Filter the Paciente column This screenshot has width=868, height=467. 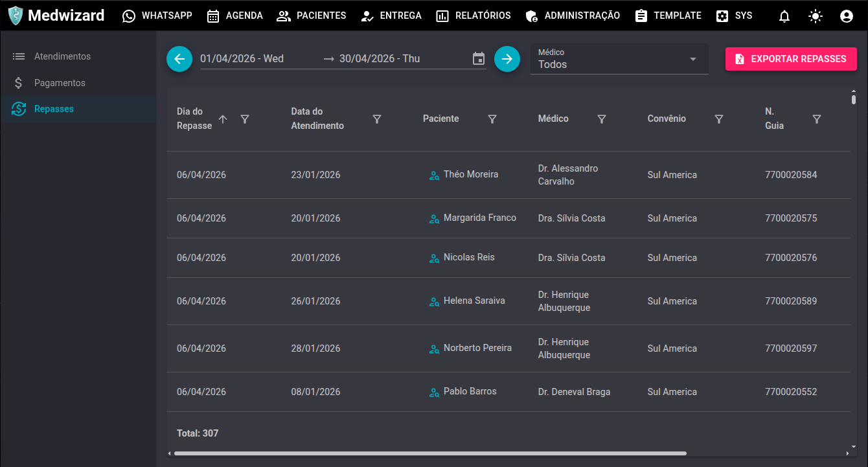(x=492, y=119)
